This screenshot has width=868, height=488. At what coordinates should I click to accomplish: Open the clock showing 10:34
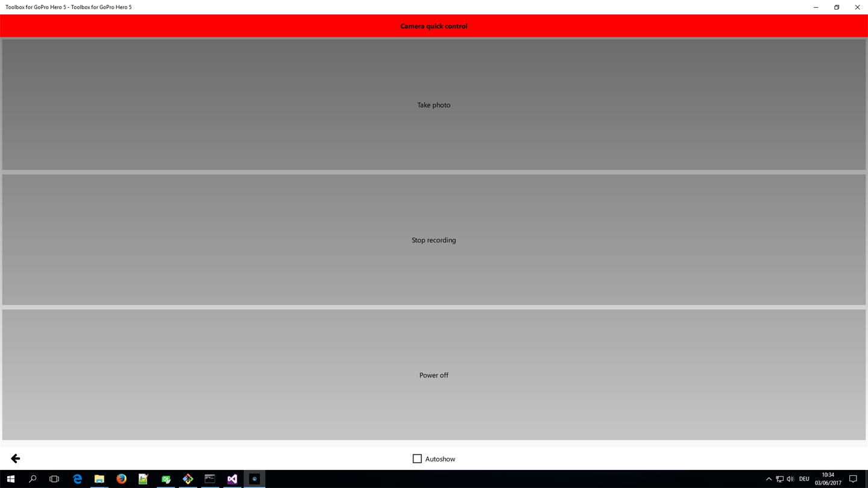click(x=828, y=479)
